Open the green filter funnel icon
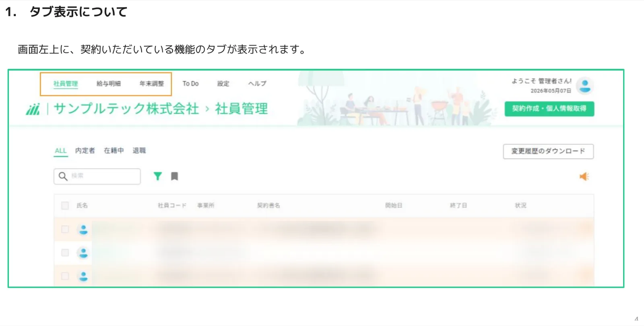The image size is (644, 326). 158,176
